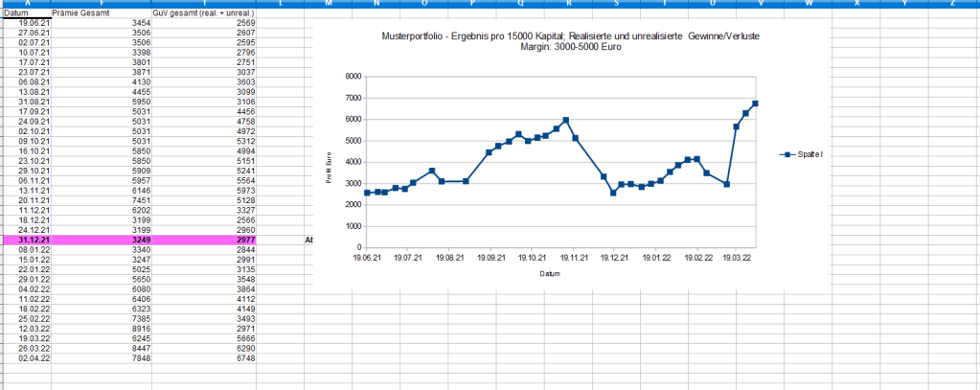Click the date cell 02.04.22

coord(34,357)
